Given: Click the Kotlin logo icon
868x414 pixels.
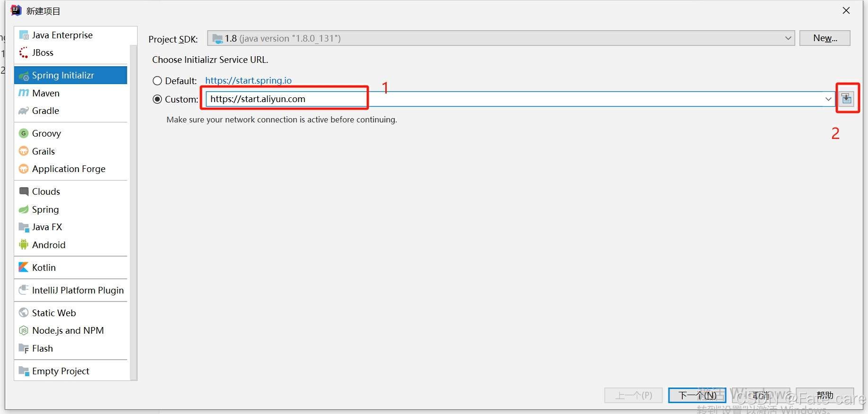Looking at the screenshot, I should [x=24, y=267].
